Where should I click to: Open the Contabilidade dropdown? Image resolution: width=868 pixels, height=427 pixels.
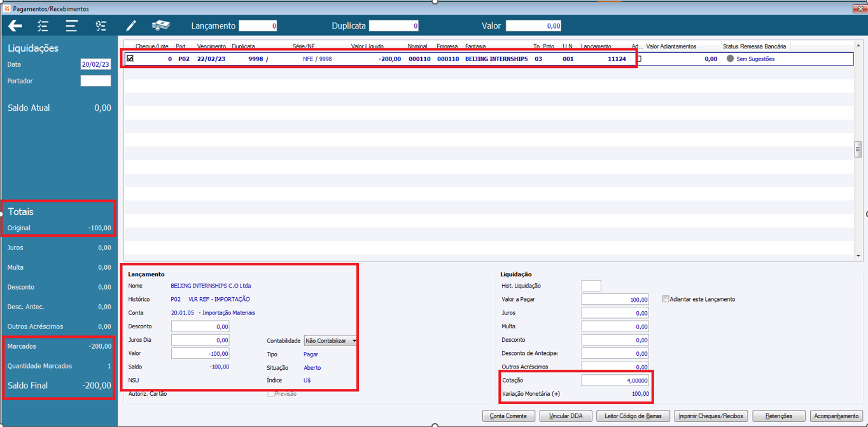click(330, 340)
